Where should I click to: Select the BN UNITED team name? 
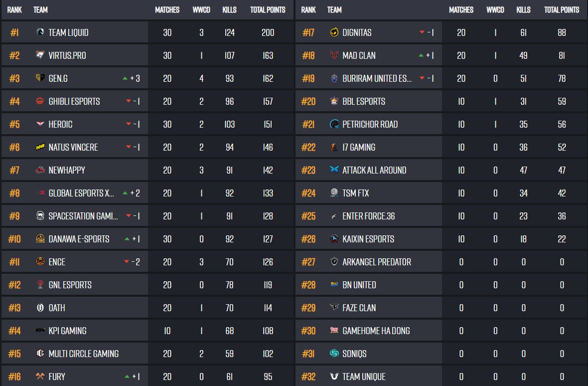pos(359,285)
